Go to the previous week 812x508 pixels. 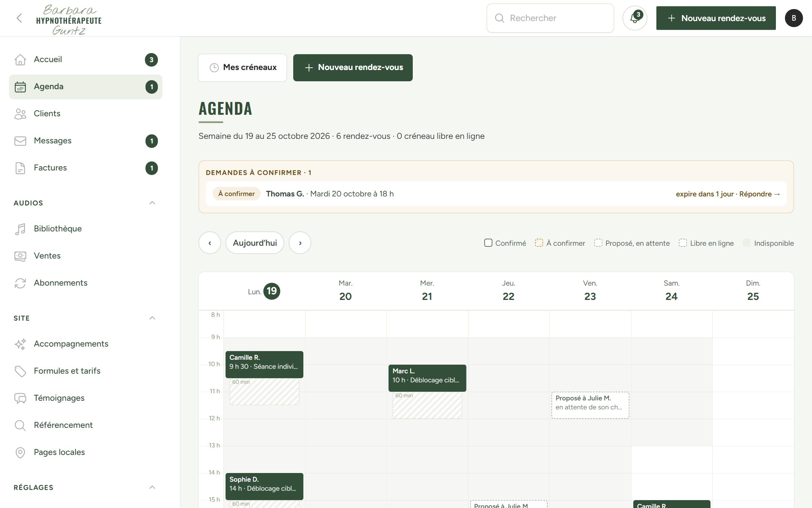click(x=210, y=243)
